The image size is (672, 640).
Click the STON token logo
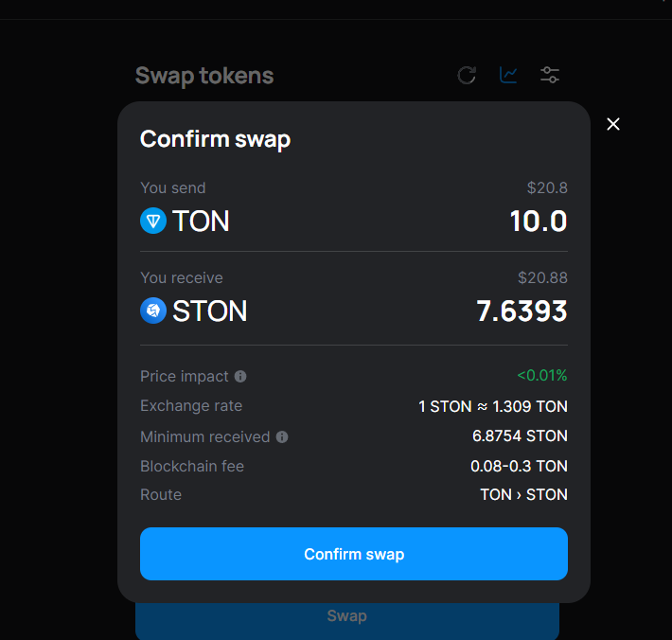153,311
